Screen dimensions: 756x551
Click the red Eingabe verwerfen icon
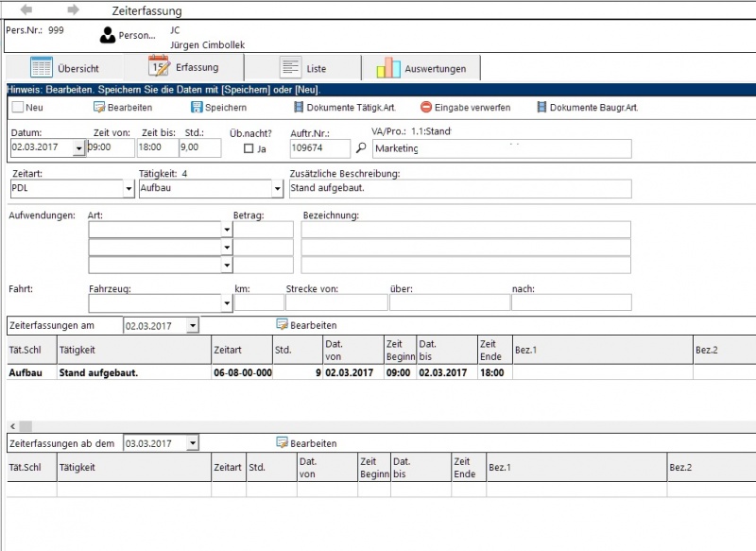point(426,107)
